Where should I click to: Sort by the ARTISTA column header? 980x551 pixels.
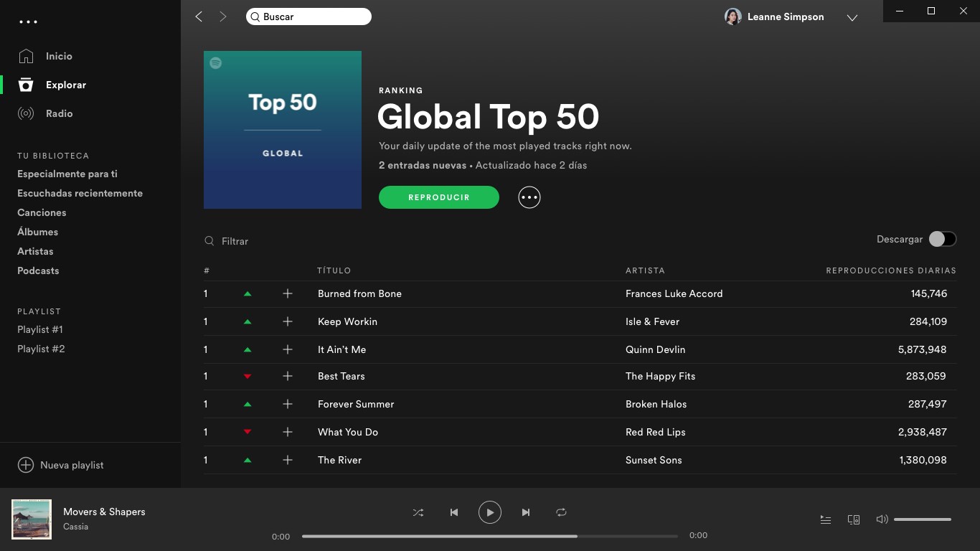645,270
